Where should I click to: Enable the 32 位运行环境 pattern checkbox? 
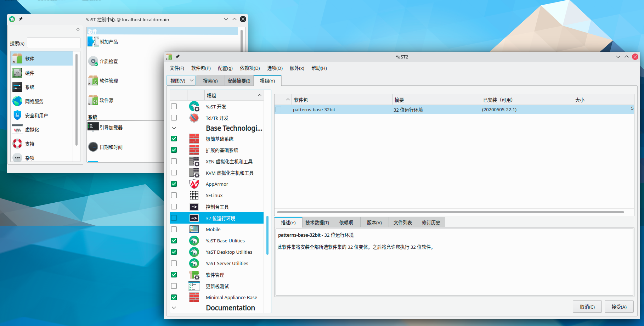(174, 218)
